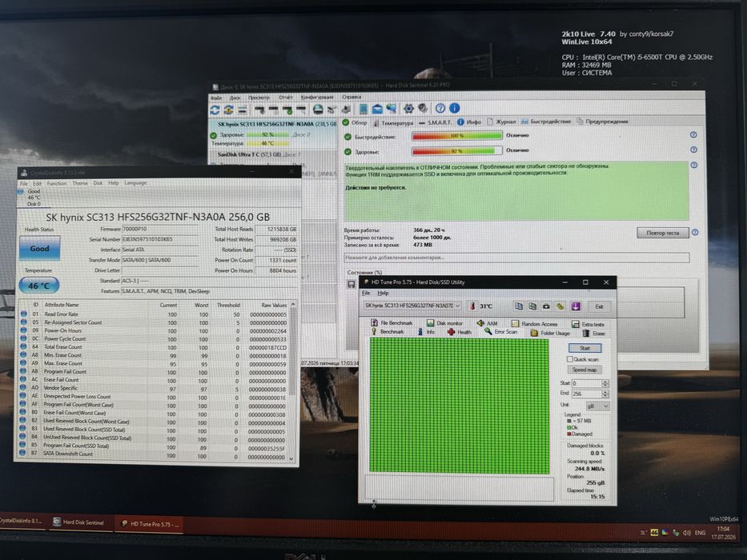Open Справка menu in Hard Disk Sentinel
Image resolution: width=747 pixels, height=560 pixels.
pyautogui.click(x=351, y=97)
